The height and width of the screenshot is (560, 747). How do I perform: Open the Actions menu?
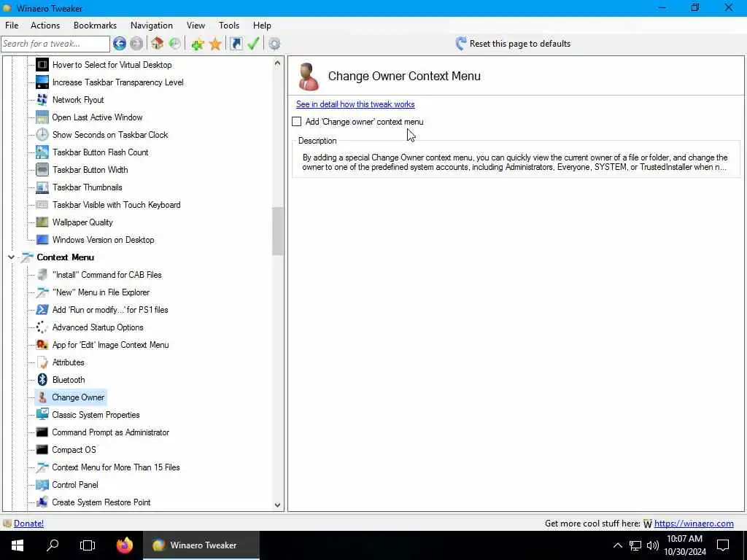(45, 26)
